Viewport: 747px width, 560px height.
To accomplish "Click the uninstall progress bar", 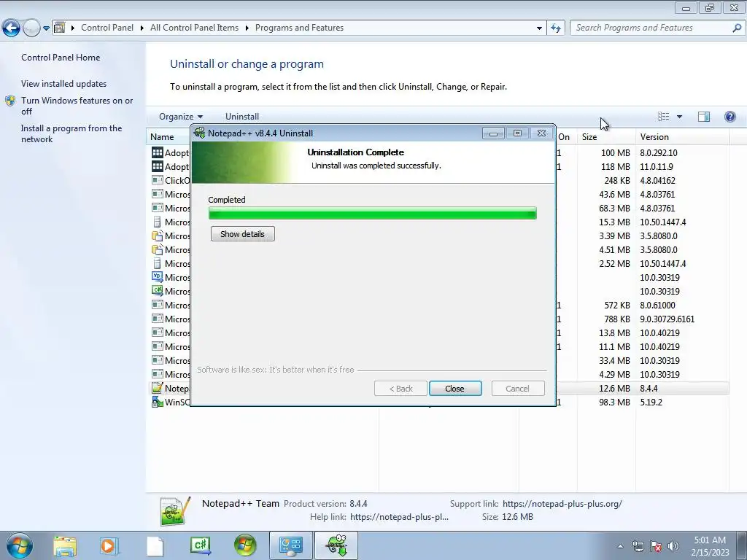I will (373, 213).
